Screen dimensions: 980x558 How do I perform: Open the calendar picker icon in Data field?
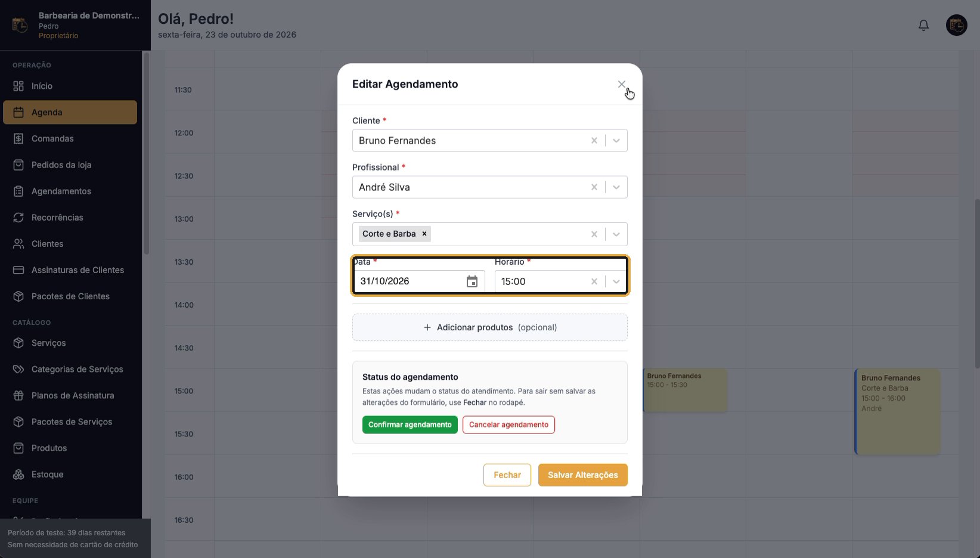point(472,281)
